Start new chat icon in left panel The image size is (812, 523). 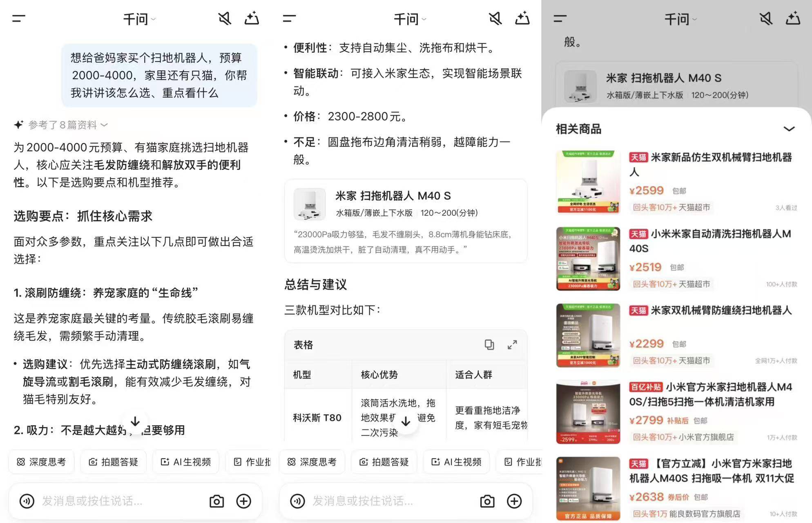click(x=252, y=18)
